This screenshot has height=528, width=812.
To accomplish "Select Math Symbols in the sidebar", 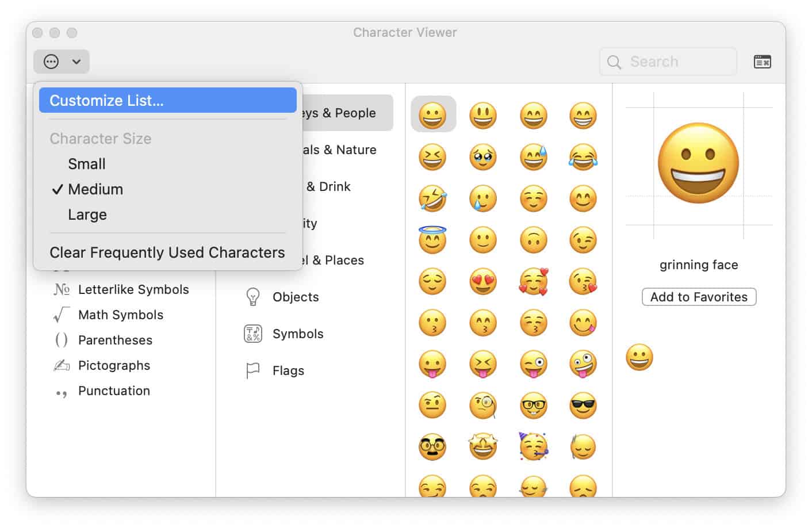I will point(120,315).
